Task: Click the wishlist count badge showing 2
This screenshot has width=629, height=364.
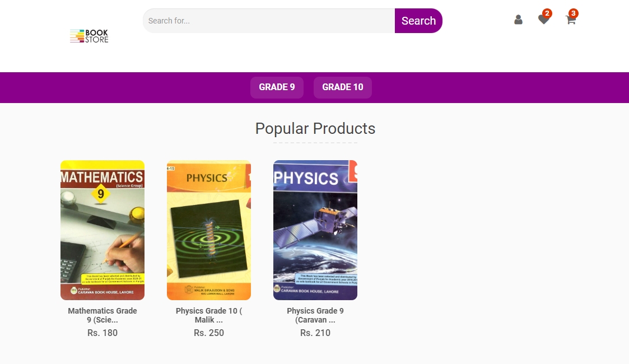Action: click(x=547, y=13)
